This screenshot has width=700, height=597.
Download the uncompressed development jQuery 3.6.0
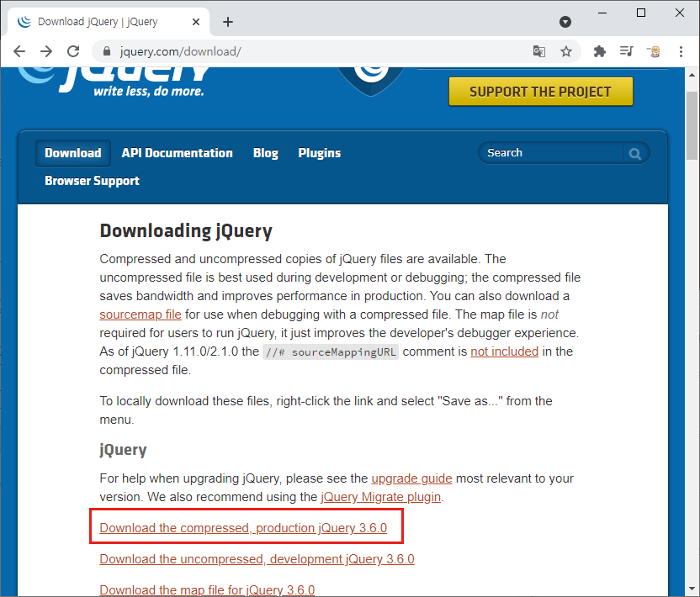(257, 559)
